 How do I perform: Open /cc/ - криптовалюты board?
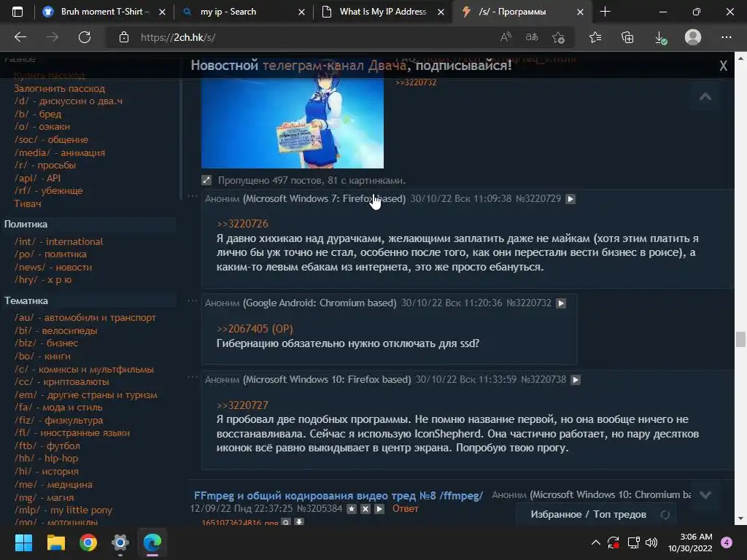[61, 382]
